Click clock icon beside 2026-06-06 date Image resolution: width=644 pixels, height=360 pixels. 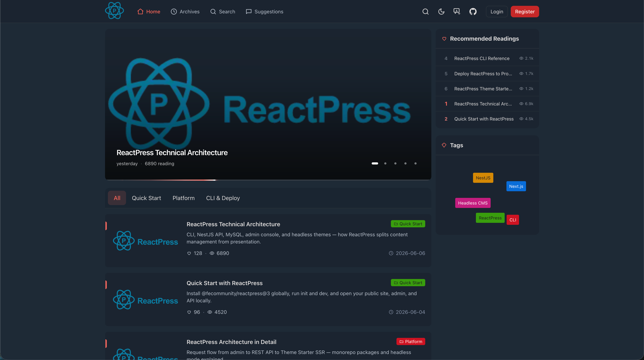tap(391, 253)
